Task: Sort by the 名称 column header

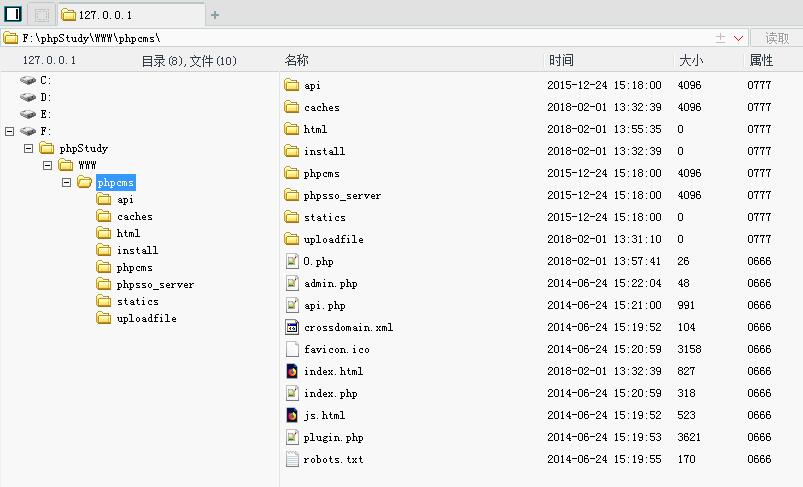Action: pyautogui.click(x=297, y=60)
